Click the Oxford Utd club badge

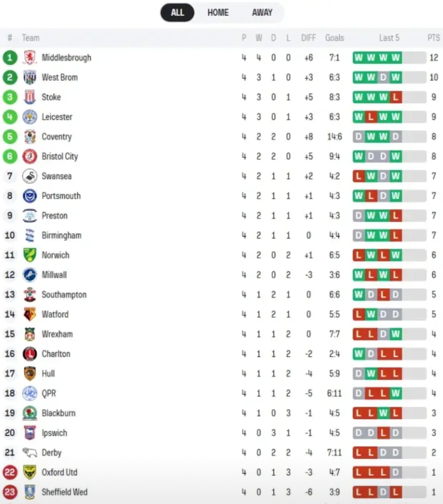click(x=30, y=472)
